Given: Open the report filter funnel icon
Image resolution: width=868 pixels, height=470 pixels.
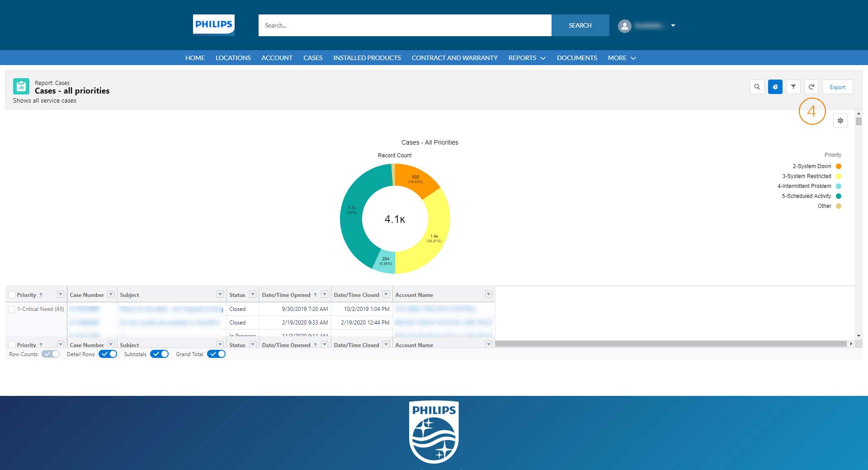Looking at the screenshot, I should (x=793, y=87).
